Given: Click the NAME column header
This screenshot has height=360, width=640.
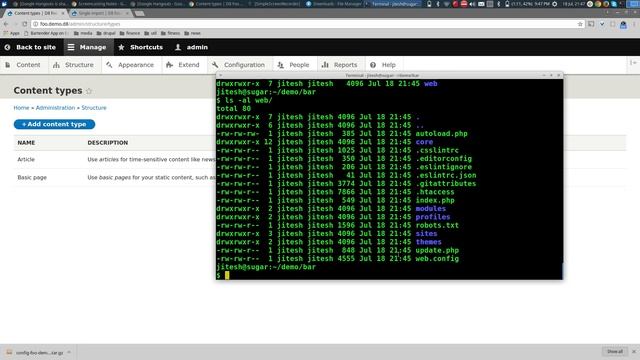Looking at the screenshot, I should pyautogui.click(x=26, y=143).
